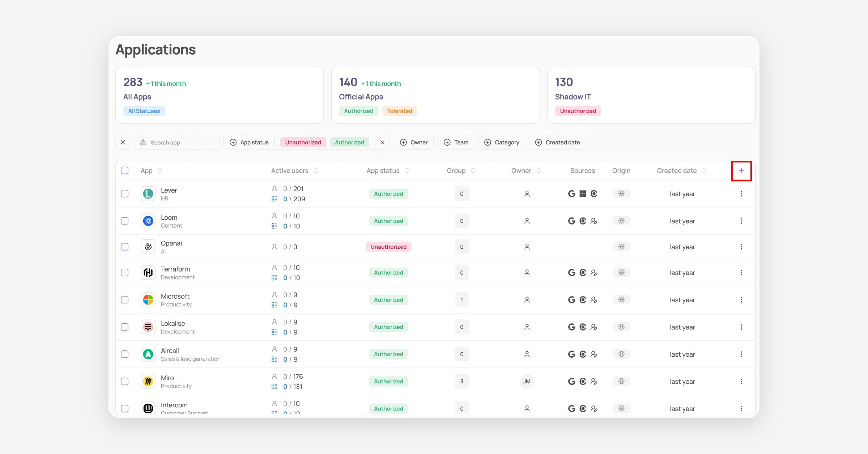Clear the App status filter with X

tap(382, 142)
